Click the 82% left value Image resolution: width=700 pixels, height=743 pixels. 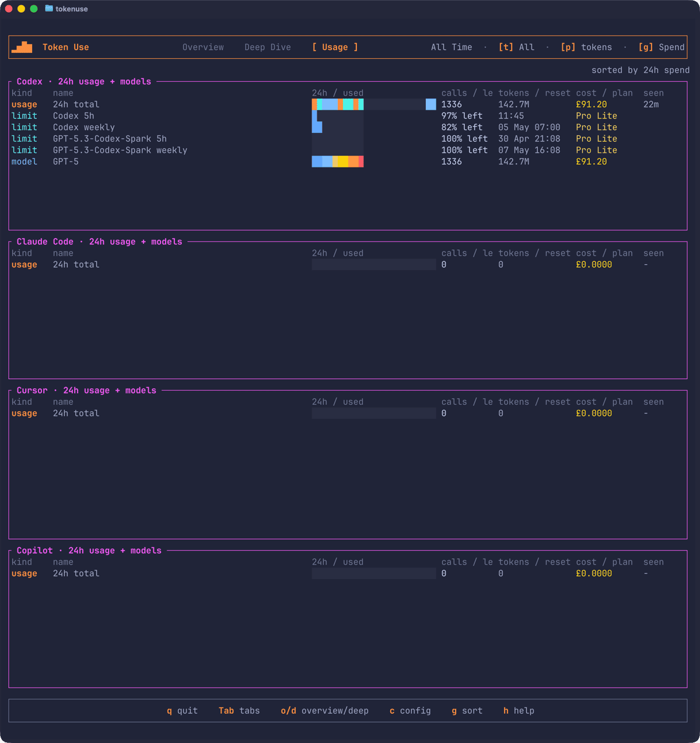[462, 127]
